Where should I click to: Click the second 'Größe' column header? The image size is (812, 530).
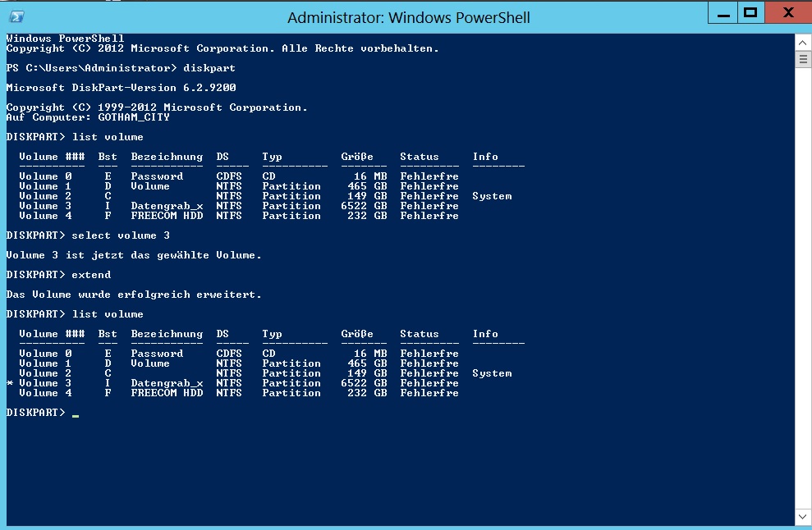click(357, 334)
